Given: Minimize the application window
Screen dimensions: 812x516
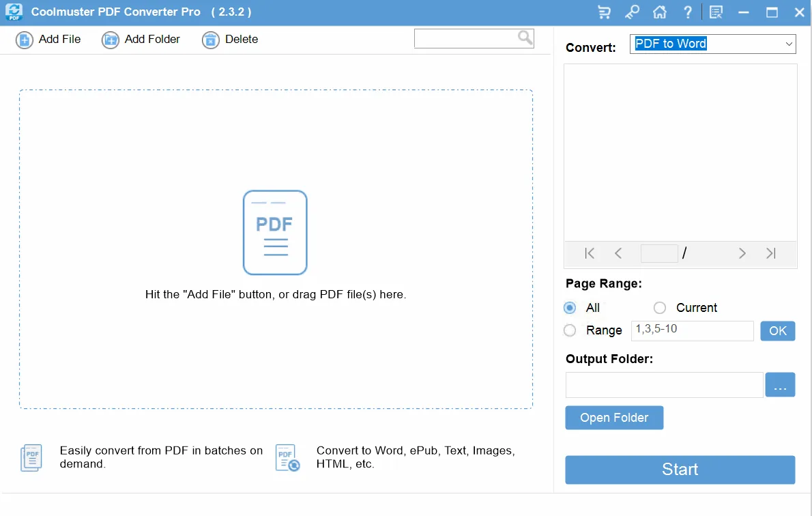Looking at the screenshot, I should 744,12.
